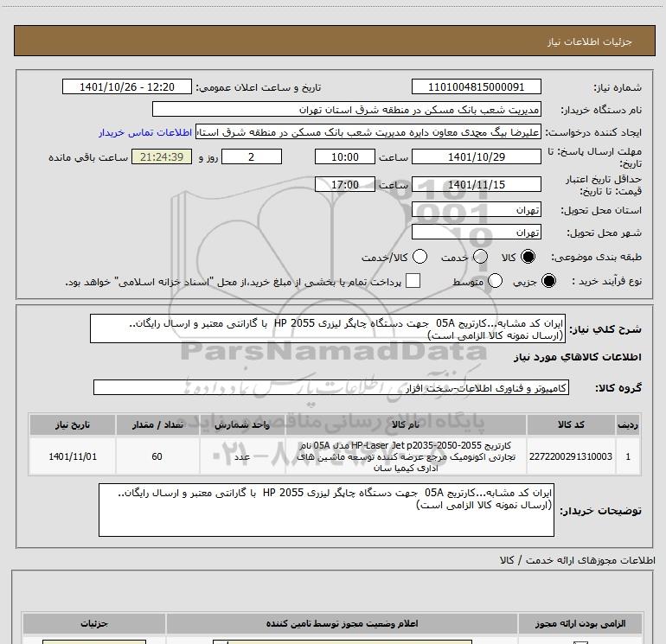Choose جزیی purchase process radio

548,281
